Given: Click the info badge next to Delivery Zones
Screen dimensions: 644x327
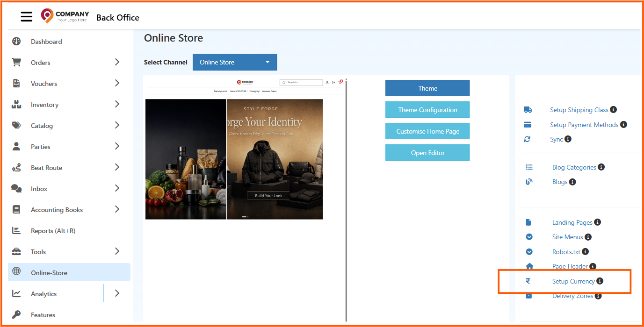Looking at the screenshot, I should (598, 296).
